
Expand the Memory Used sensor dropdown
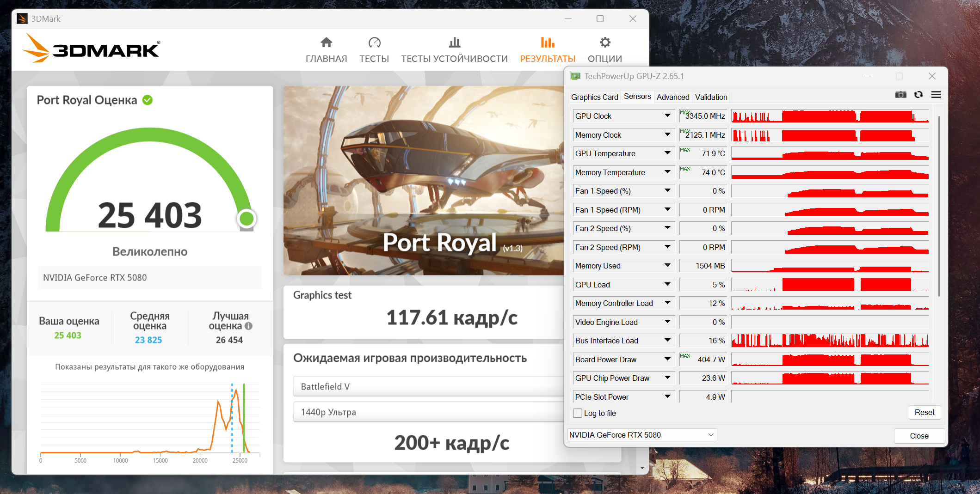[x=667, y=265]
